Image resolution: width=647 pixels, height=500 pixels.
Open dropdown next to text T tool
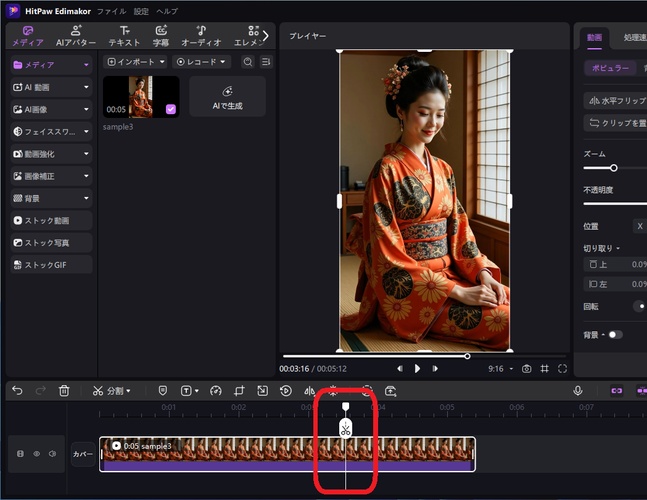[x=197, y=391]
